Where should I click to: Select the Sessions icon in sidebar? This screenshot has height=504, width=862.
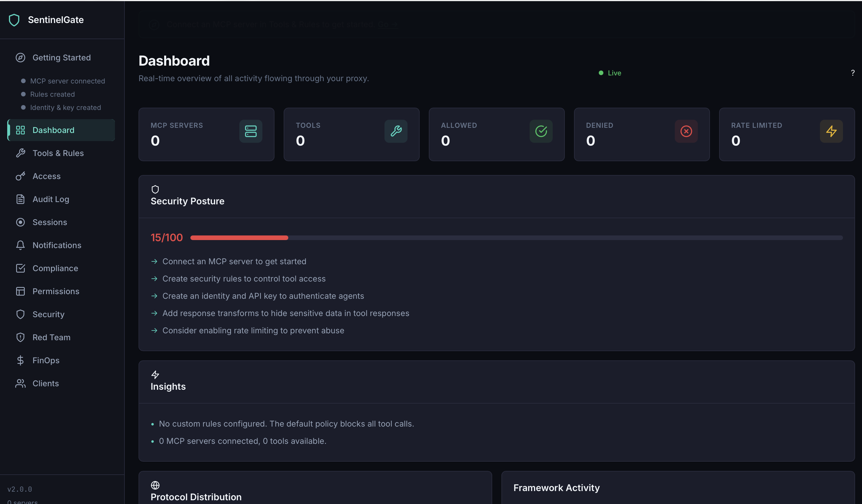click(20, 222)
